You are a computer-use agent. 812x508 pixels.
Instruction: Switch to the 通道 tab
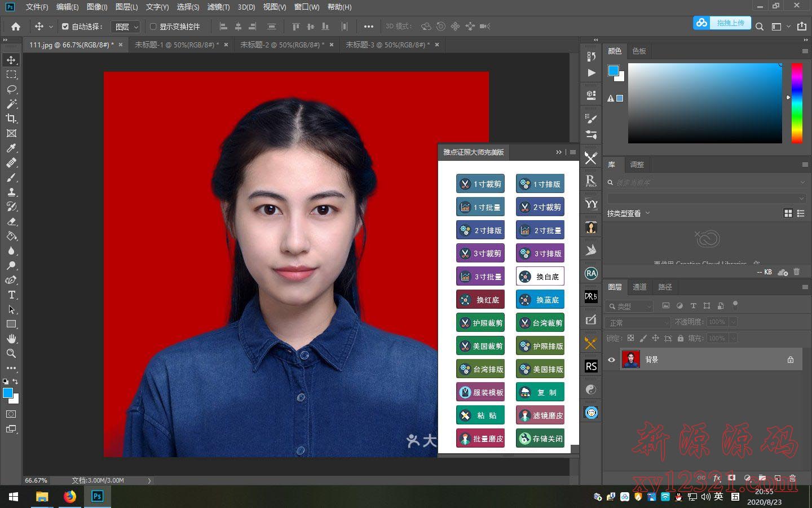639,287
